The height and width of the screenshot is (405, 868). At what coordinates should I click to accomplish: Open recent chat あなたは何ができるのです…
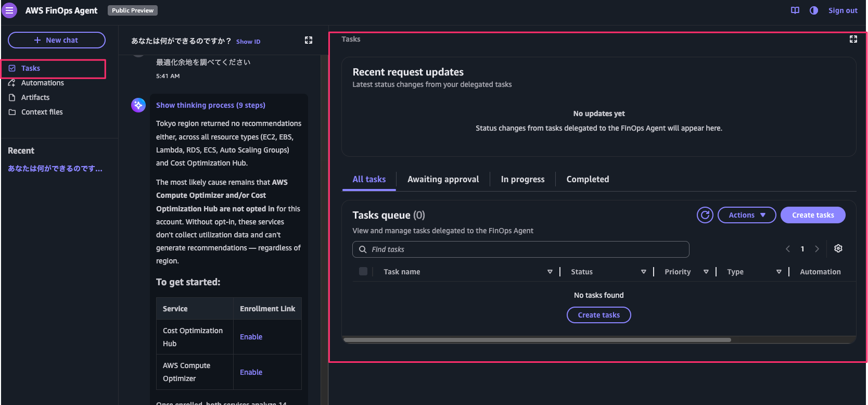55,169
